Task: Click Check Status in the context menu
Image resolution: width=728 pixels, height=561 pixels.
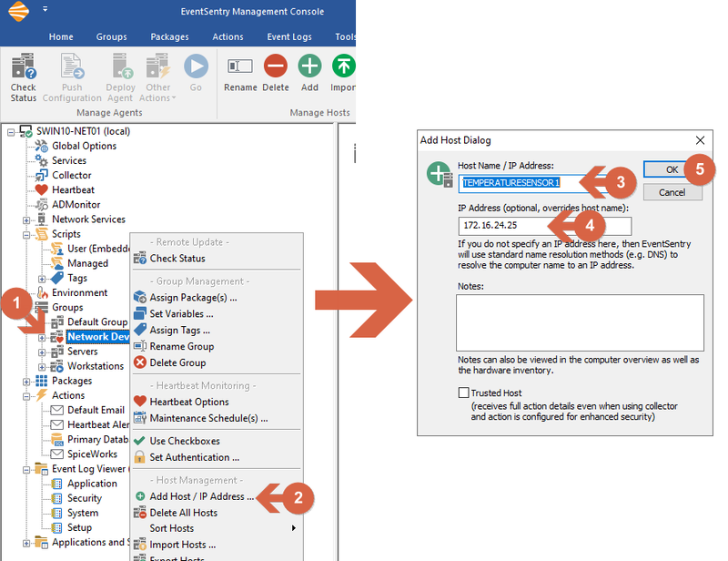Action: click(177, 259)
